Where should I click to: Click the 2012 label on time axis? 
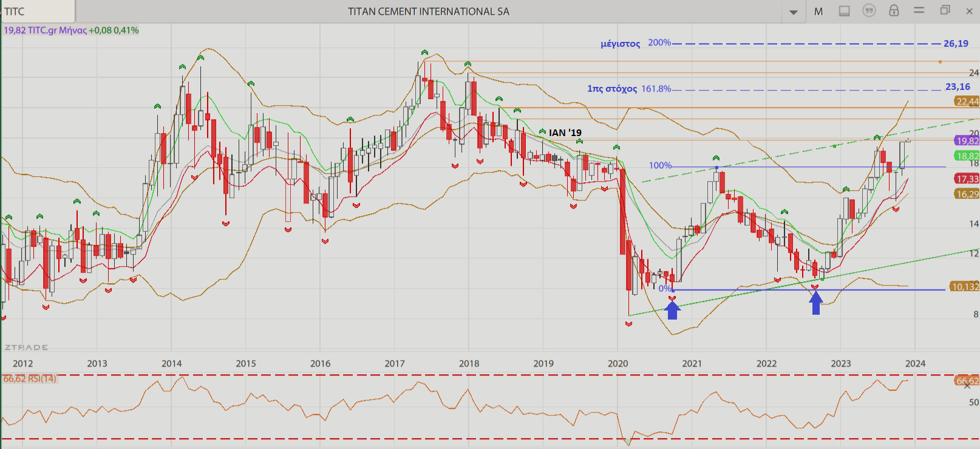pyautogui.click(x=23, y=363)
